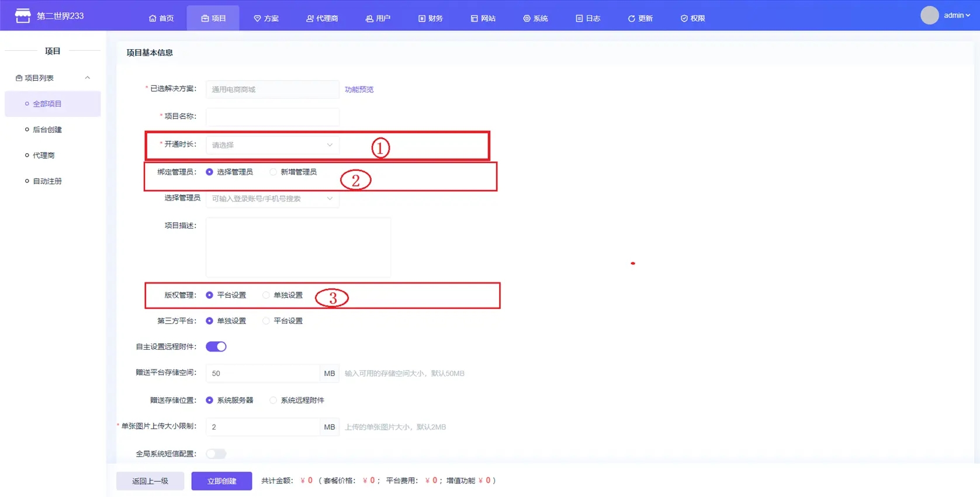The width and height of the screenshot is (980, 497).
Task: Select the 新增管理员 radio option
Action: click(273, 172)
